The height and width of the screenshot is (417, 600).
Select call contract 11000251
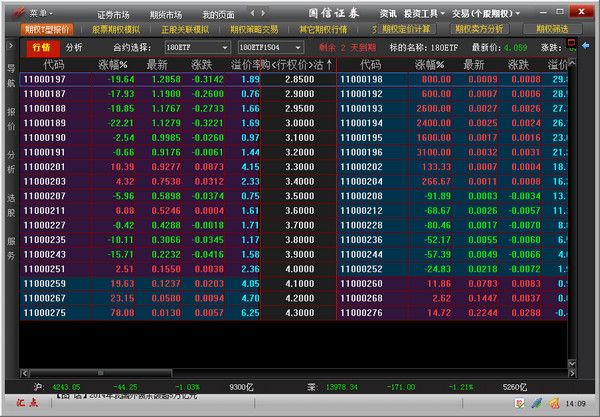(45, 269)
